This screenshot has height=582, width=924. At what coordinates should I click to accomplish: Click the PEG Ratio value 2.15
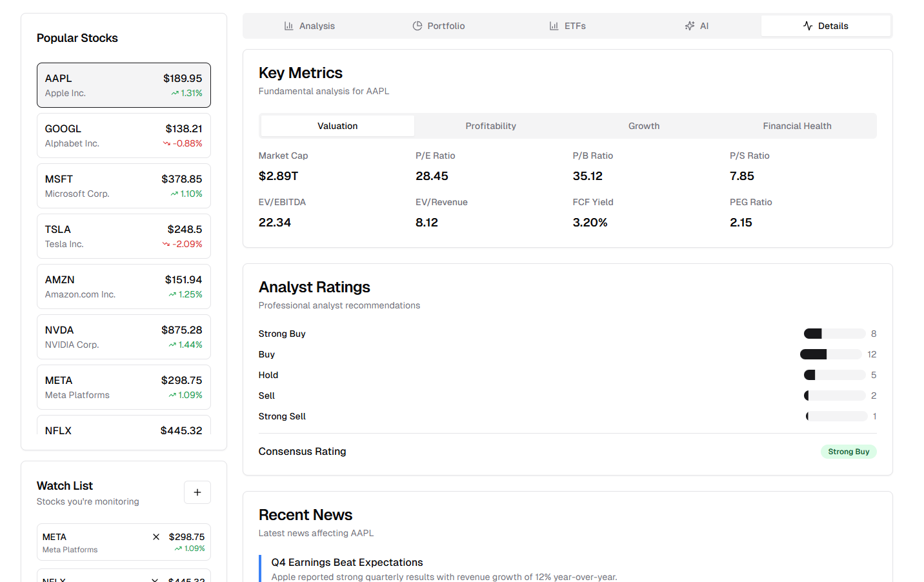[741, 223]
